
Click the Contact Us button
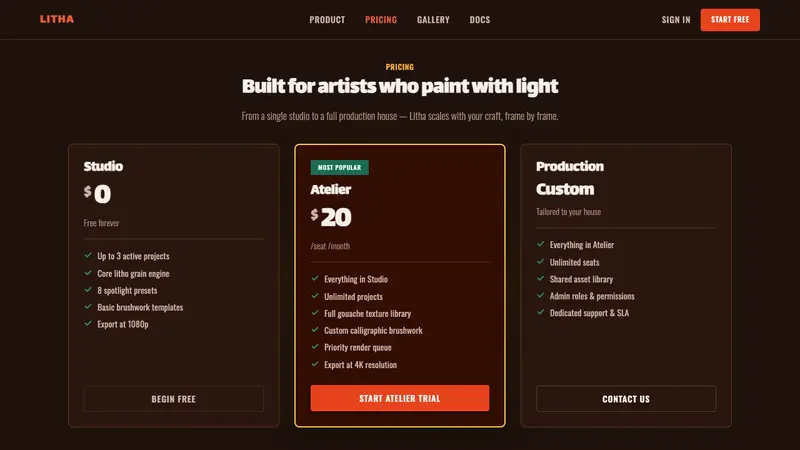click(x=626, y=398)
